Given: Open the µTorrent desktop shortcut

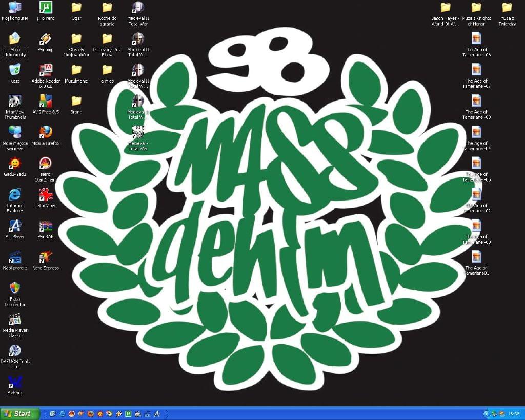Looking at the screenshot, I should point(46,8).
